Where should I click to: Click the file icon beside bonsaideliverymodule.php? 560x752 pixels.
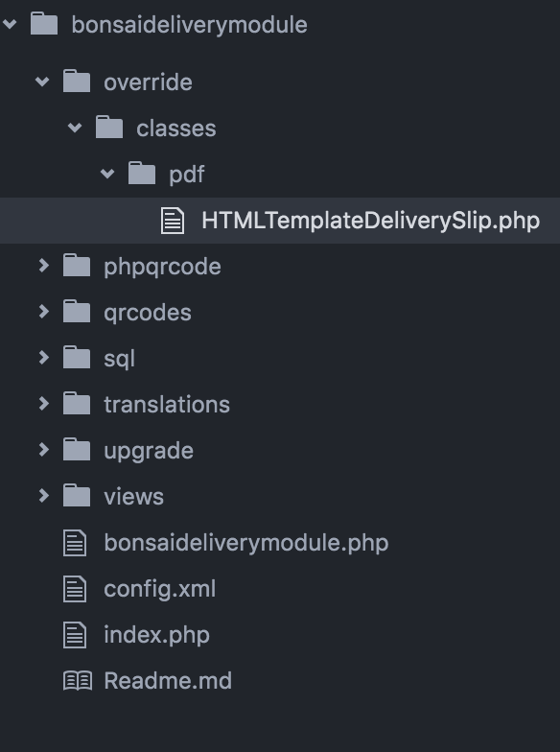(x=75, y=543)
